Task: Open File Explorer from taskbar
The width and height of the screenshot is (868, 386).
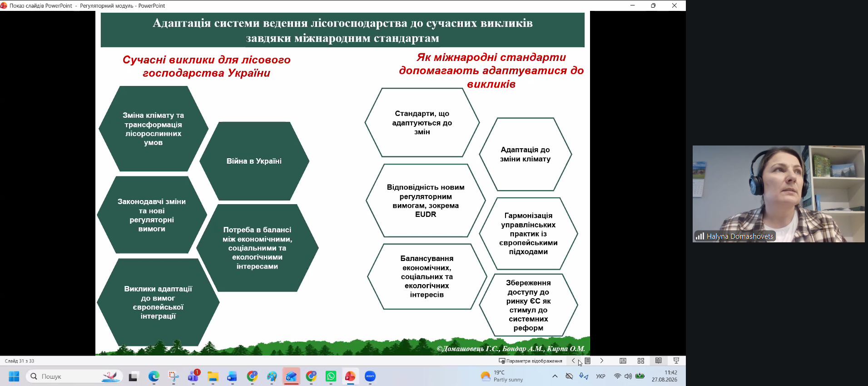Action: [213, 376]
